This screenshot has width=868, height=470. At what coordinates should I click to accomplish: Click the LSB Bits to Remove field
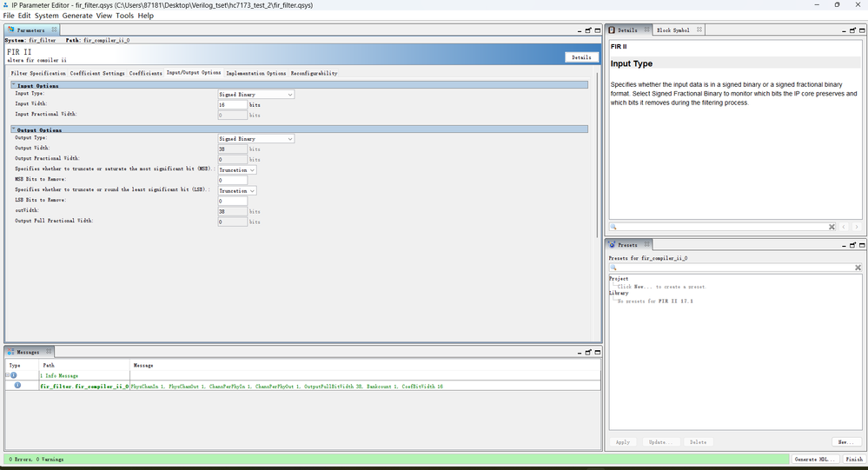tap(233, 202)
